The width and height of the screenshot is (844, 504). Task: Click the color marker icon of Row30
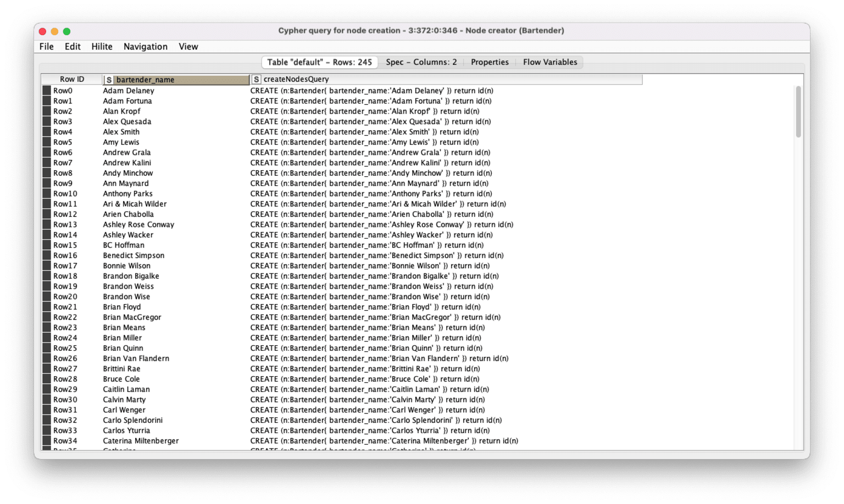tap(47, 400)
